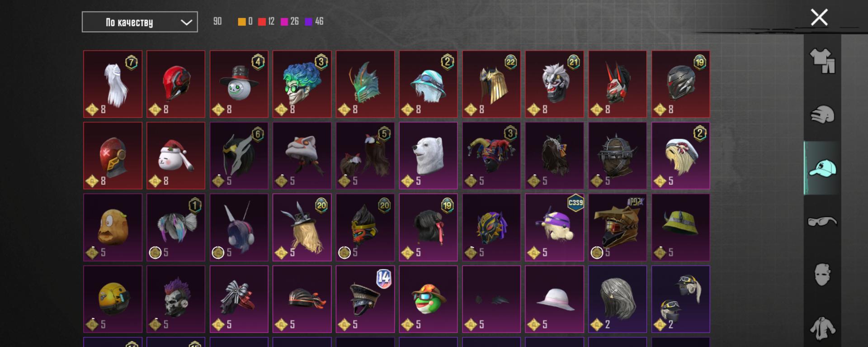The width and height of the screenshot is (868, 347).
Task: Choose the polar bear head mask
Action: 428,156
